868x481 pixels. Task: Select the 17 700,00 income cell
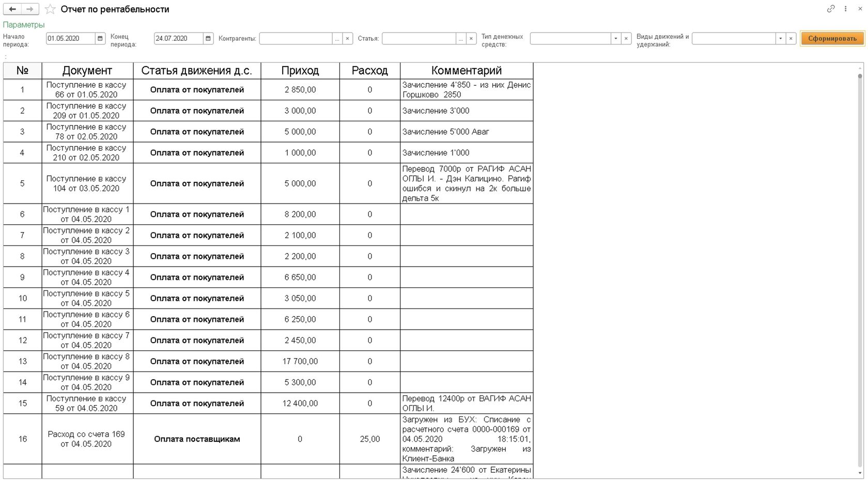click(300, 361)
